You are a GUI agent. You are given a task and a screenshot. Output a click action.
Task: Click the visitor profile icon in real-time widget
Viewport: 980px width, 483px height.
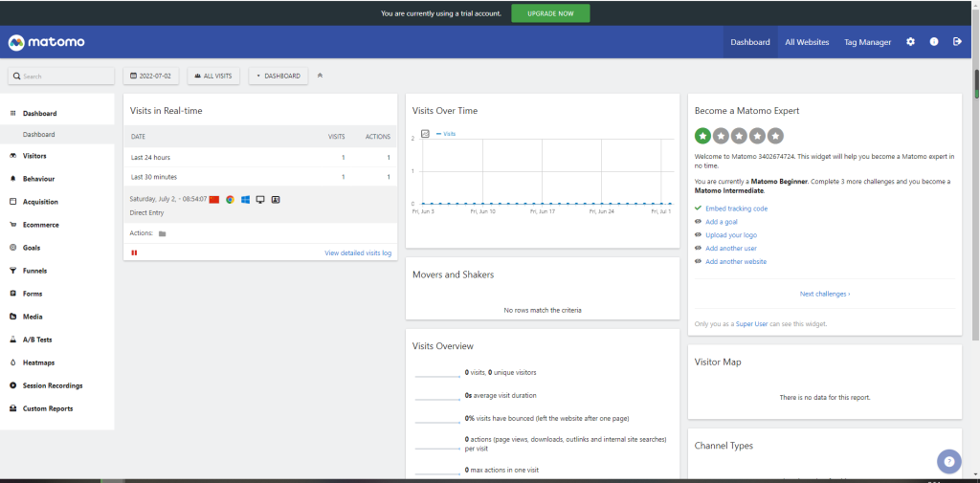(276, 199)
